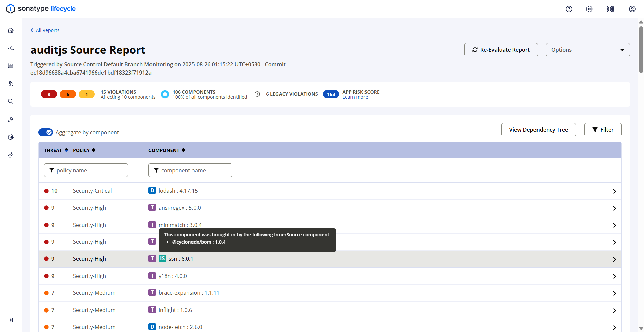Sort by POLICY column
Image resolution: width=644 pixels, height=332 pixels.
pyautogui.click(x=84, y=150)
